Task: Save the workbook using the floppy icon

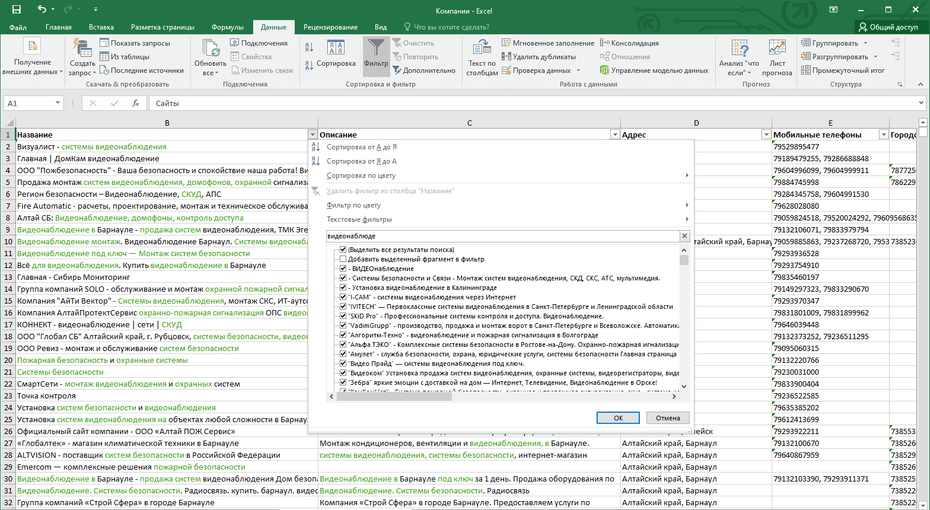Action: click(17, 9)
